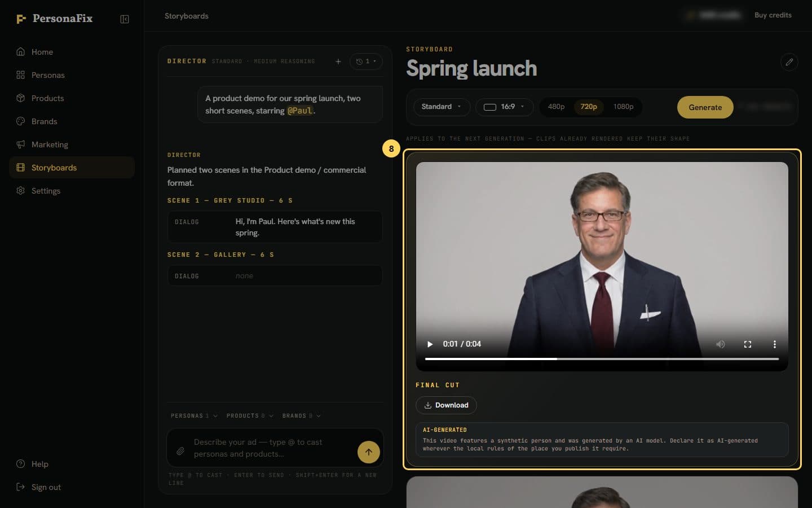Enter fullscreen on the video player
The height and width of the screenshot is (508, 812).
tap(748, 344)
